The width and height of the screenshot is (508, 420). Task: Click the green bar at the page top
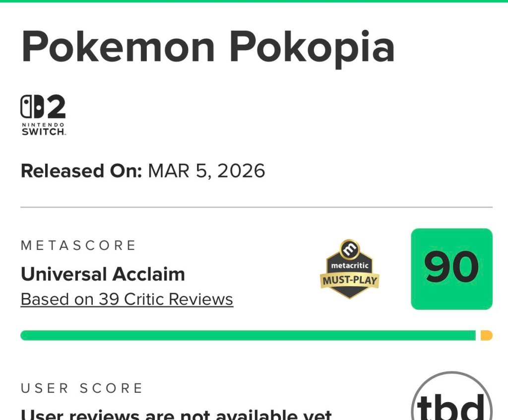254,1
